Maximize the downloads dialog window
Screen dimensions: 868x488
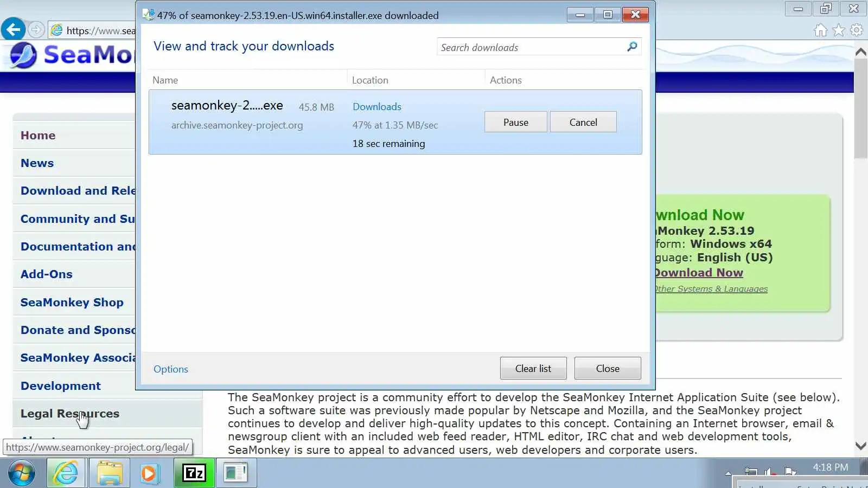click(x=608, y=15)
